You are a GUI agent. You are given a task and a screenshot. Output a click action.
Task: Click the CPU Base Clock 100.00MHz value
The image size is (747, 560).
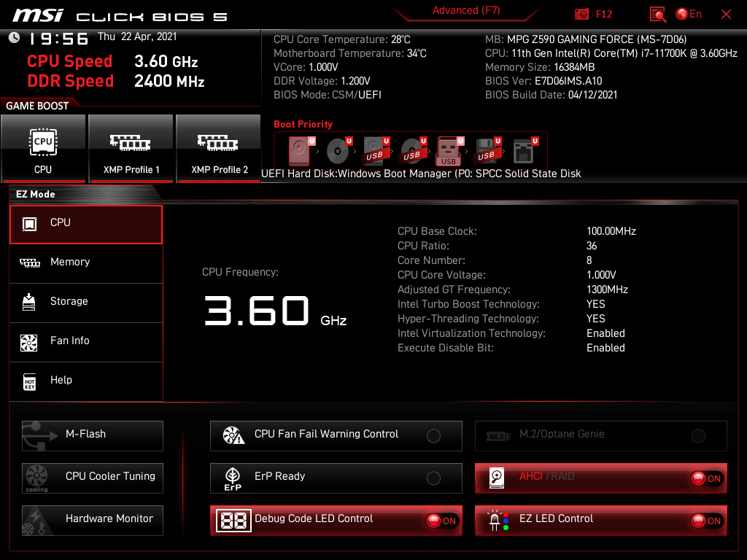coord(611,231)
